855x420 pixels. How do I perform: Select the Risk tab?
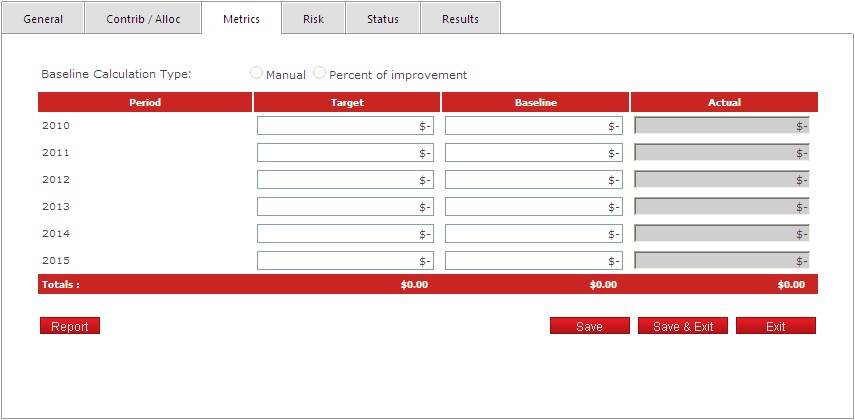click(x=313, y=19)
